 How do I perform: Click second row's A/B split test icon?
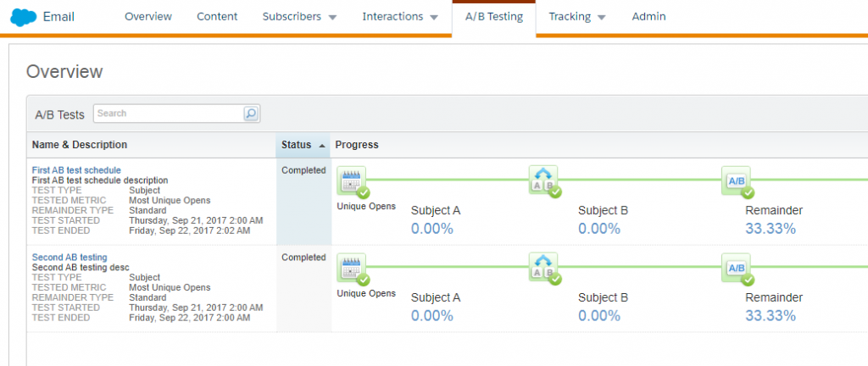(543, 269)
